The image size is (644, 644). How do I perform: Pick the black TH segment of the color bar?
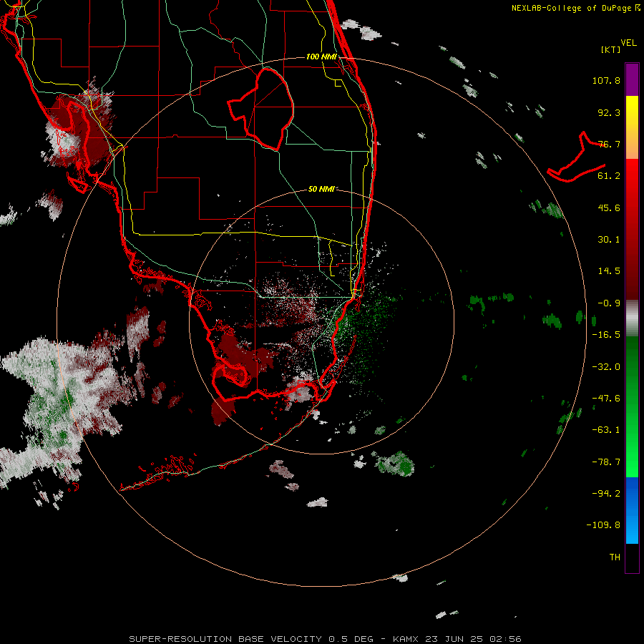[x=632, y=557]
